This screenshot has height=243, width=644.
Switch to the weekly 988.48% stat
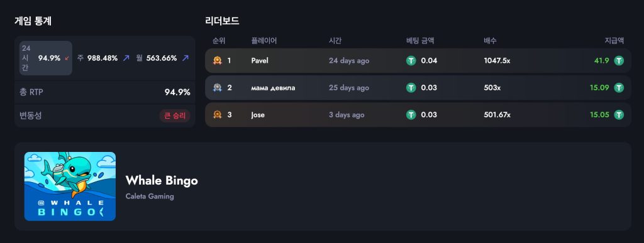(x=103, y=58)
